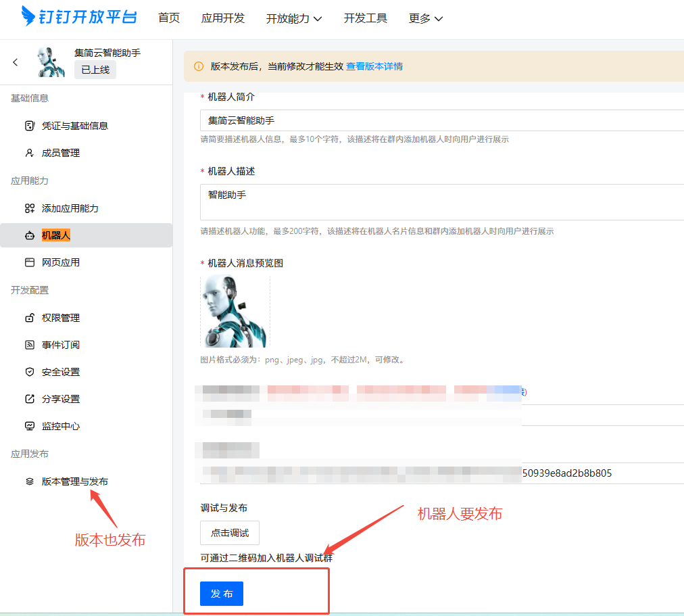This screenshot has width=684, height=616.
Task: Expand the 更多 dropdown menu
Action: pyautogui.click(x=426, y=18)
